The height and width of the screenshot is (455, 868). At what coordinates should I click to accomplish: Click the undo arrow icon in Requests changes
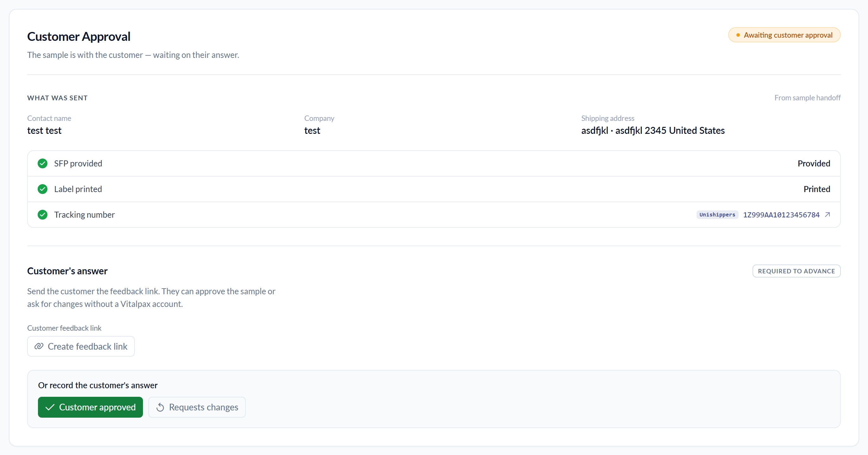click(160, 408)
